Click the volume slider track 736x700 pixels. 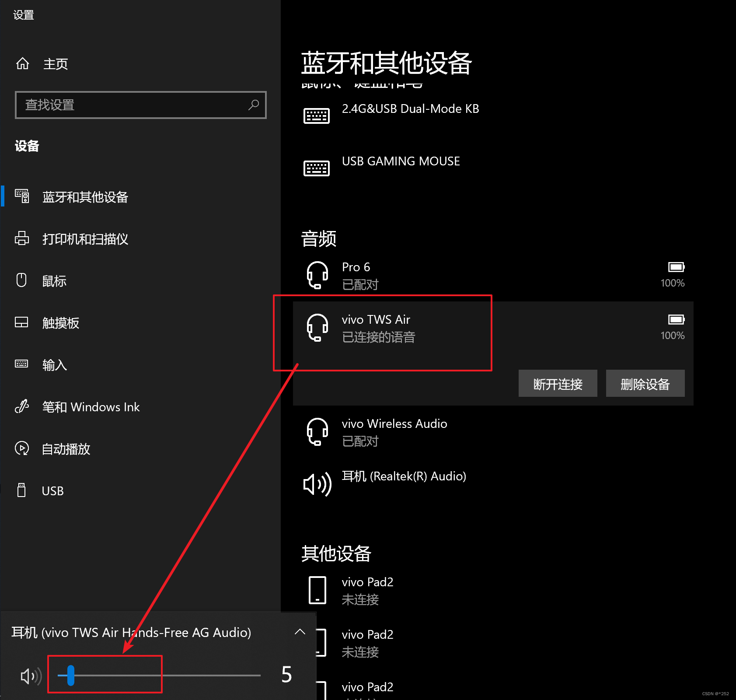tap(159, 675)
